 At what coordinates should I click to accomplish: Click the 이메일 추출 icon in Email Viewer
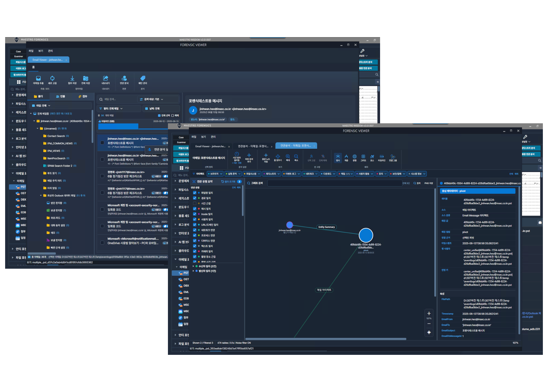[x=38, y=78]
